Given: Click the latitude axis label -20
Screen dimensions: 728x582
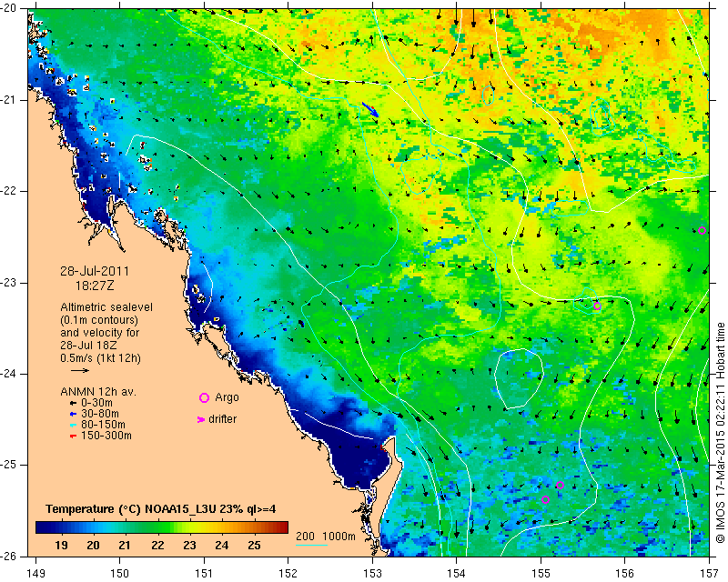Looking at the screenshot, I should [9, 9].
